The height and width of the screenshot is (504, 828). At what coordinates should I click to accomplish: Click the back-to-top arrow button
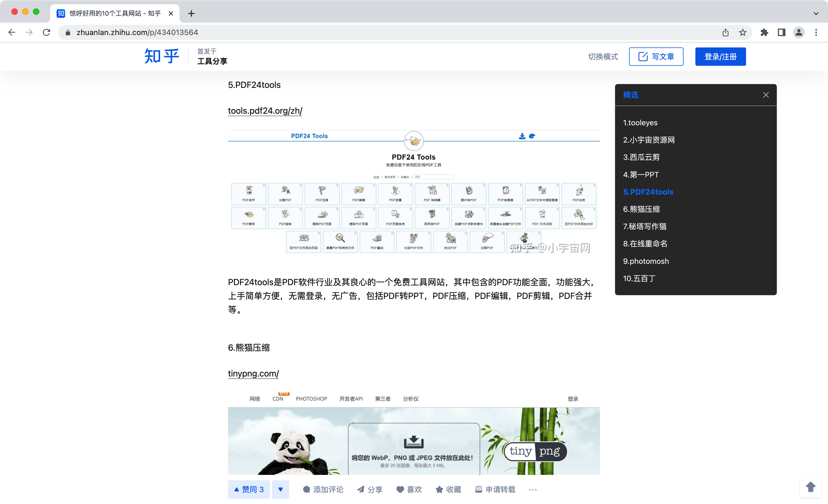[x=810, y=487]
